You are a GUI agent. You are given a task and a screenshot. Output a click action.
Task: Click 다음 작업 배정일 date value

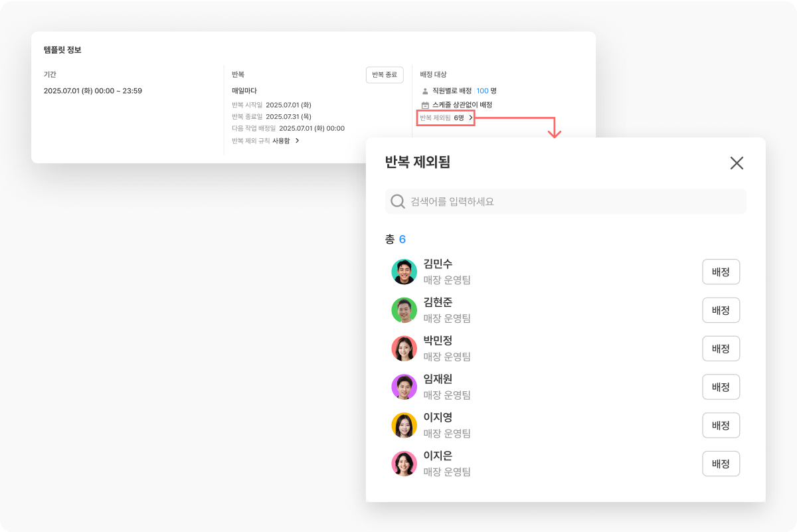pos(311,128)
